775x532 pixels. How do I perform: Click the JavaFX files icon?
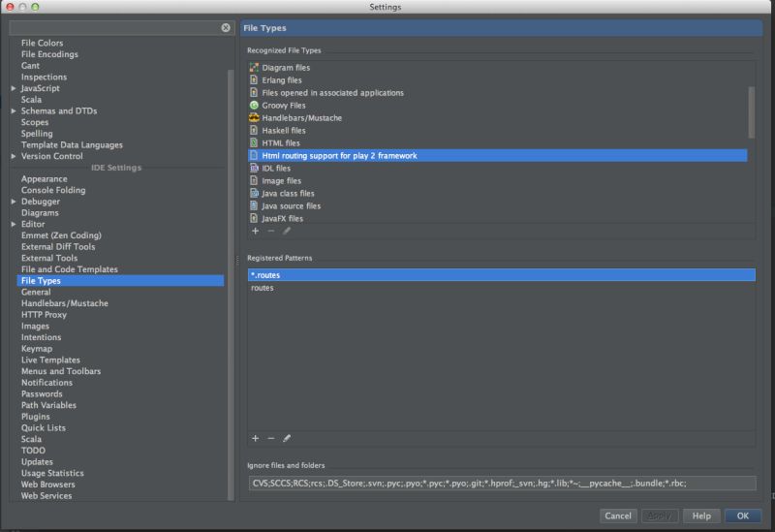point(254,218)
